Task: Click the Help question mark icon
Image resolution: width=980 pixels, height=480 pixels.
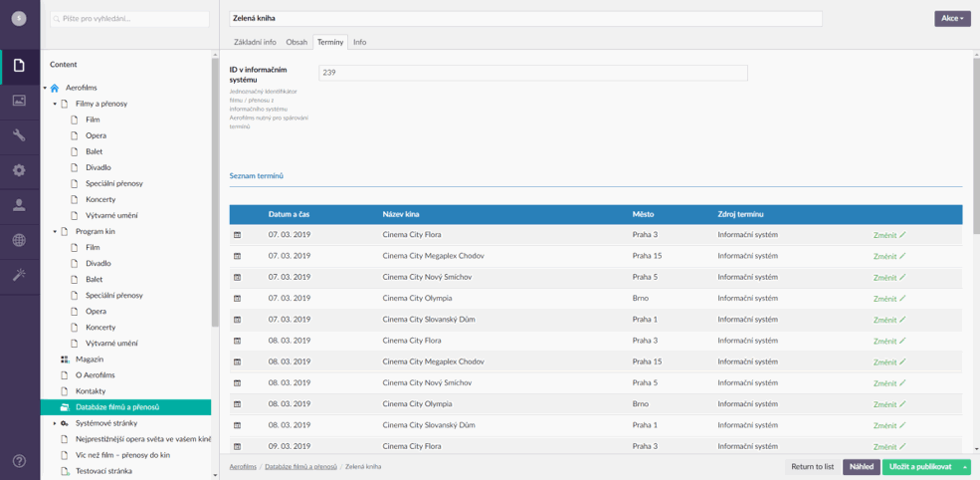Action: pos(19,461)
